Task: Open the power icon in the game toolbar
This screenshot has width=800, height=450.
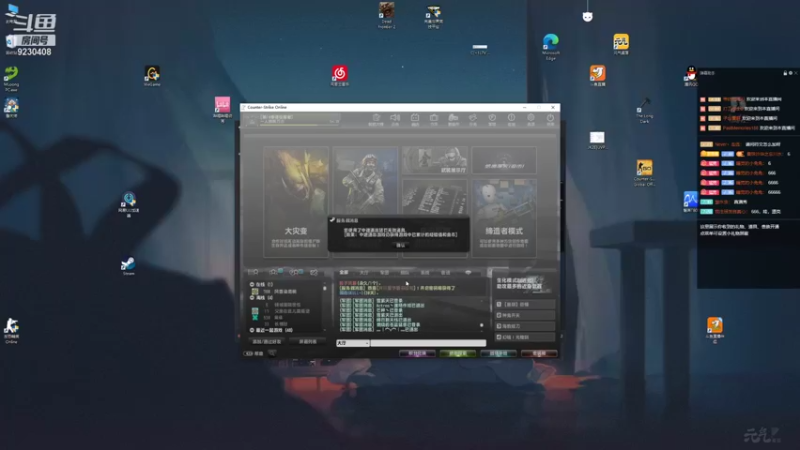Action: [x=551, y=118]
